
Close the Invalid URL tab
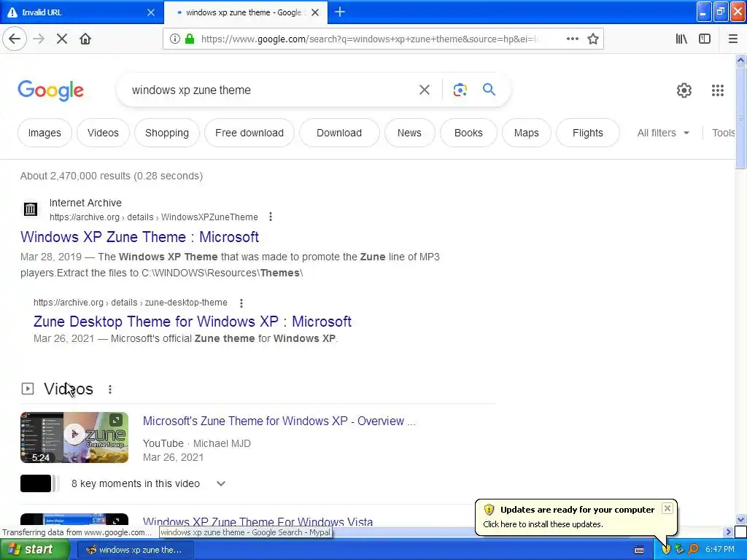coord(150,12)
